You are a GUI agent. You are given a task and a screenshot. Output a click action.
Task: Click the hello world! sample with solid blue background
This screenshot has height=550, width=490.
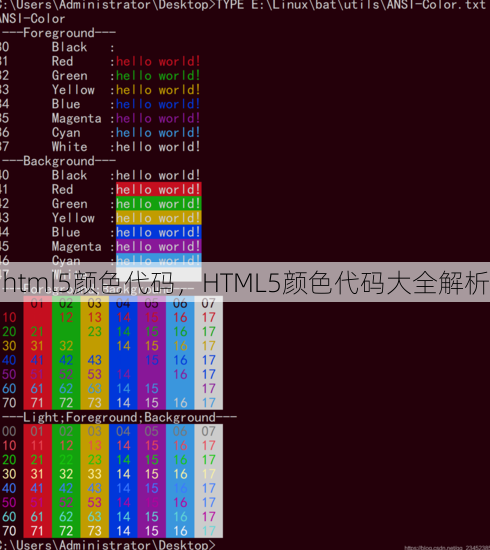159,232
